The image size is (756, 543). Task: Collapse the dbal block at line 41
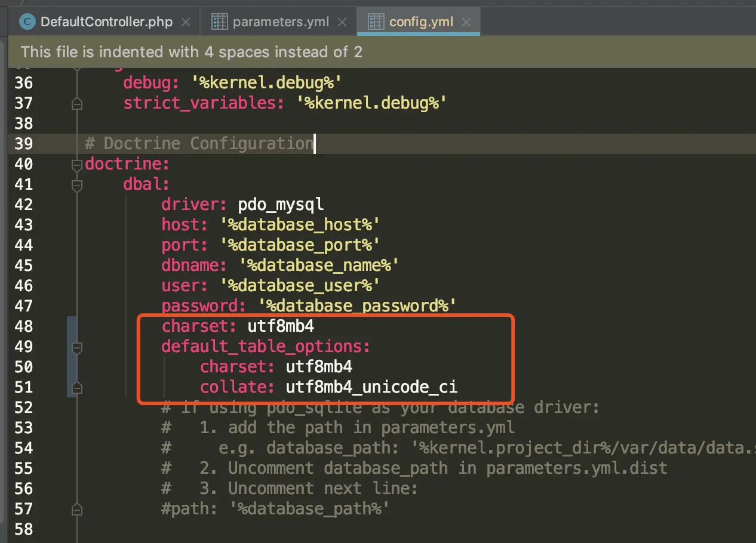[x=76, y=186]
